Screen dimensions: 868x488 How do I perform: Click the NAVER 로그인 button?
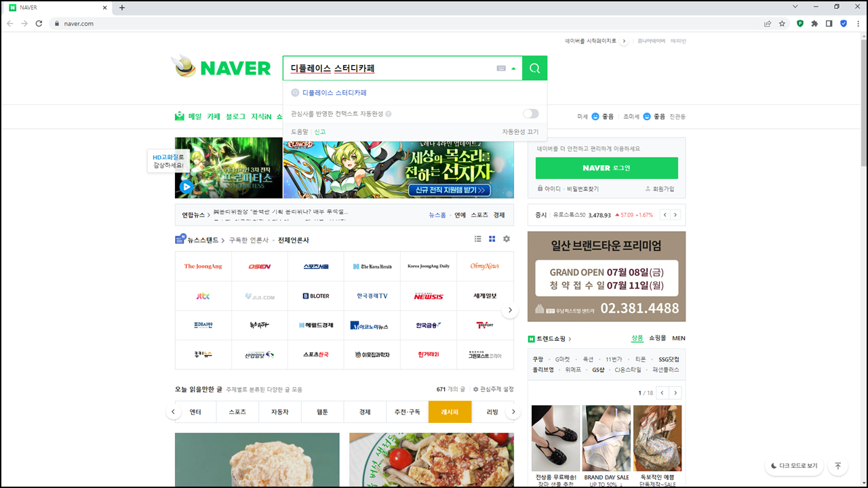[606, 168]
